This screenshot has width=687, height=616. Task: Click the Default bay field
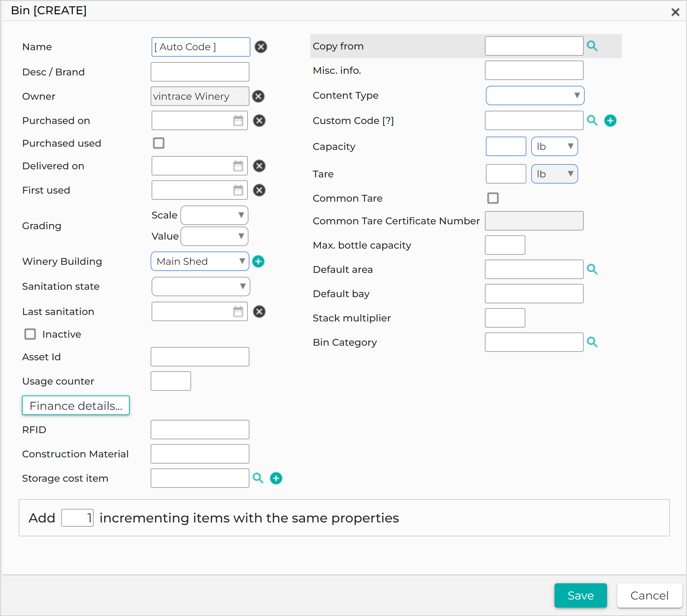coord(534,294)
